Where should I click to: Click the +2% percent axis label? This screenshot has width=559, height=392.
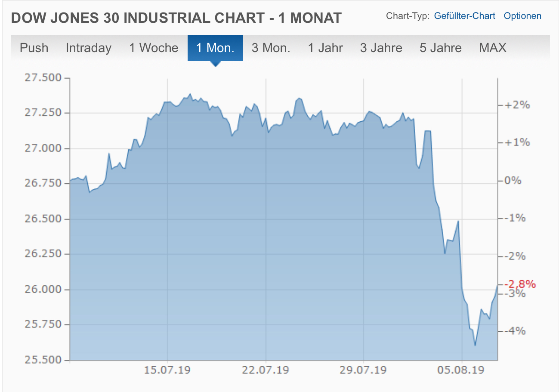tap(519, 105)
